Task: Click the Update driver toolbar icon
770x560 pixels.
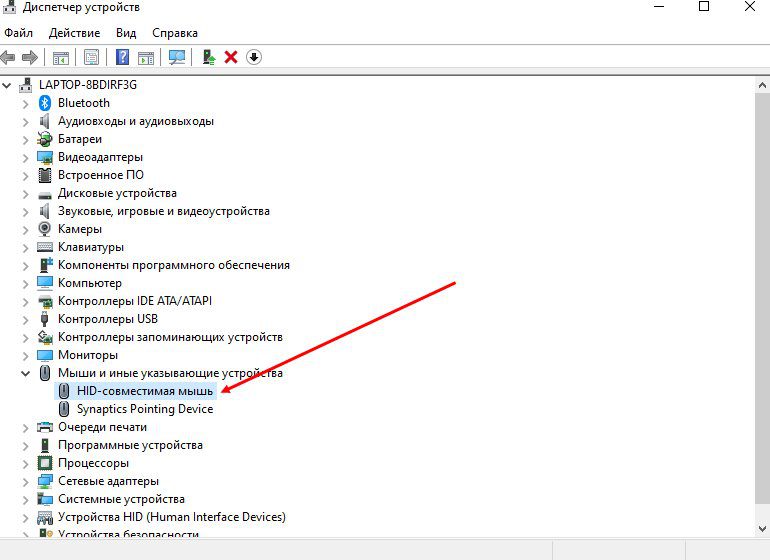Action: (209, 57)
